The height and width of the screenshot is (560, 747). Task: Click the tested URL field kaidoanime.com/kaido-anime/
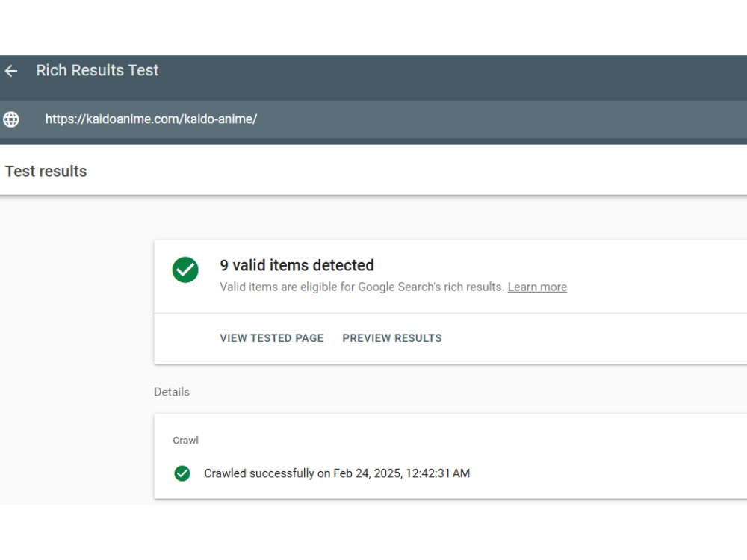[x=151, y=119]
